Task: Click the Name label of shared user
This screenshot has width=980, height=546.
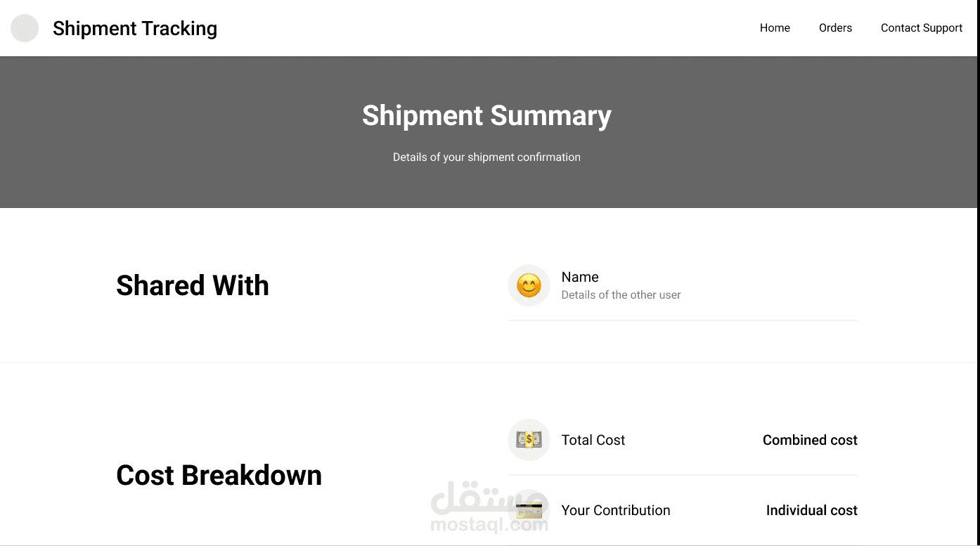Action: (x=580, y=277)
